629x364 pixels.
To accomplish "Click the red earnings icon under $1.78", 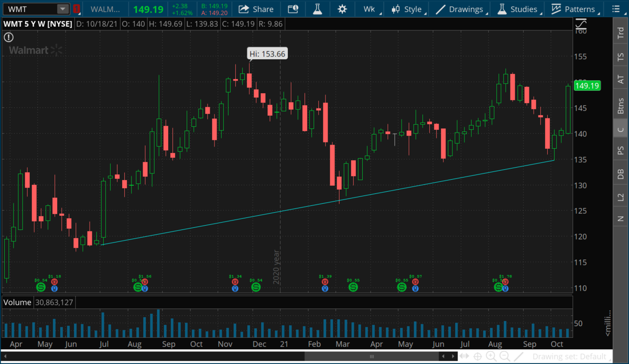I will pos(505,282).
